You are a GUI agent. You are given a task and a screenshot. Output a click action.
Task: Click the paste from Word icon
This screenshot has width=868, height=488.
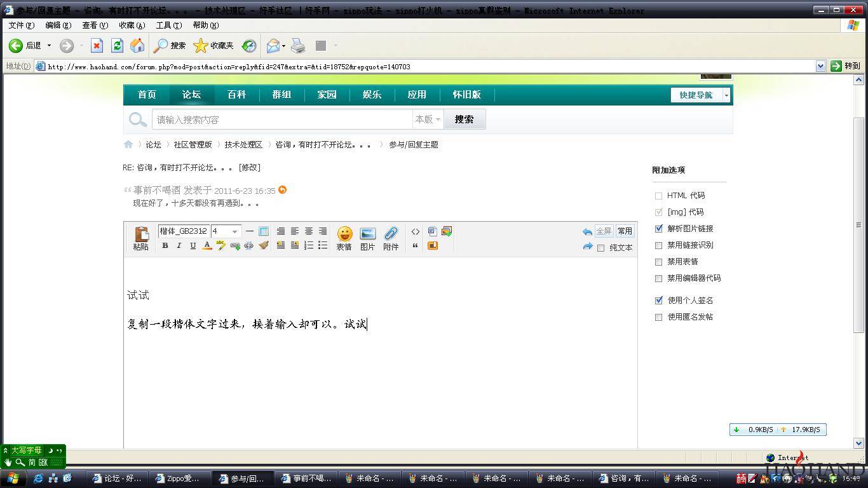click(x=433, y=231)
